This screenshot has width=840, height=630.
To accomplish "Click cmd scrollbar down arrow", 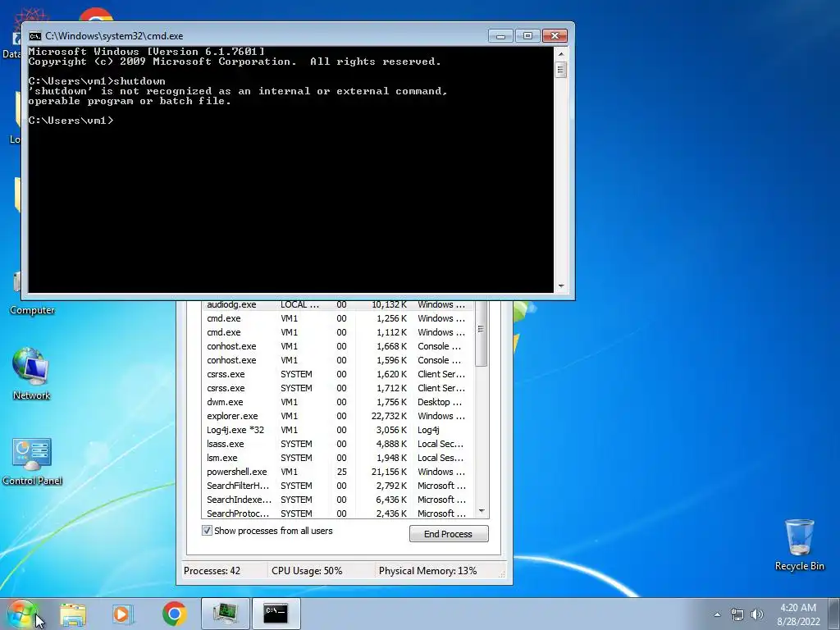I will coord(561,286).
